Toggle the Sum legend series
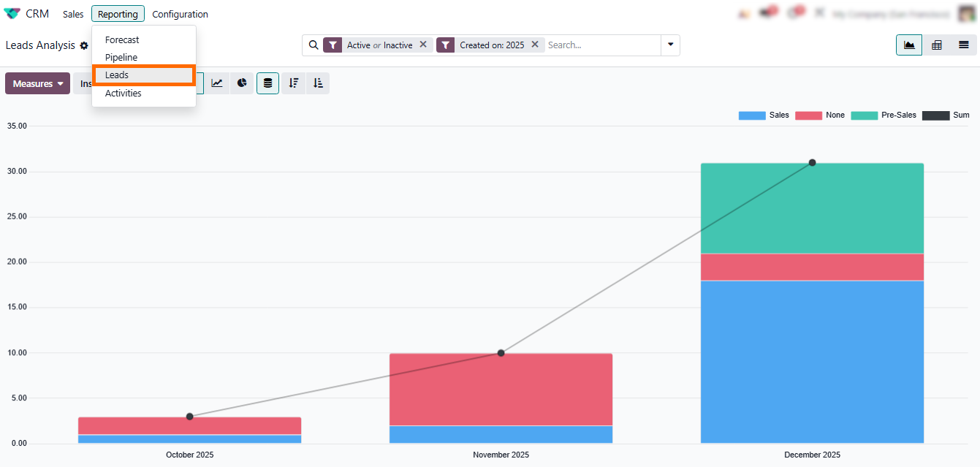Screen dimensions: 980x467 click(x=946, y=115)
